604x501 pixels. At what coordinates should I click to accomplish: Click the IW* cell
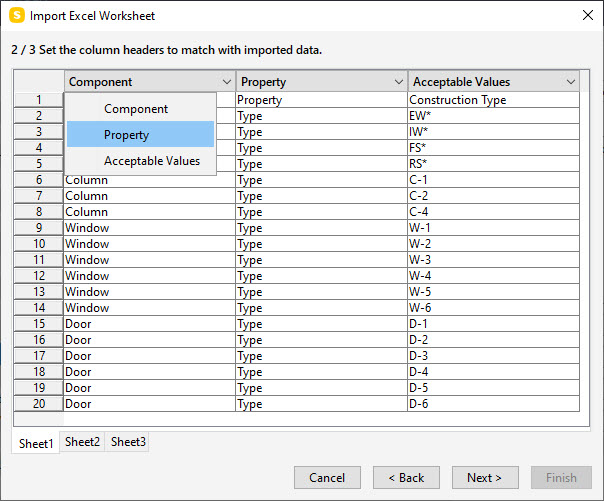point(493,132)
